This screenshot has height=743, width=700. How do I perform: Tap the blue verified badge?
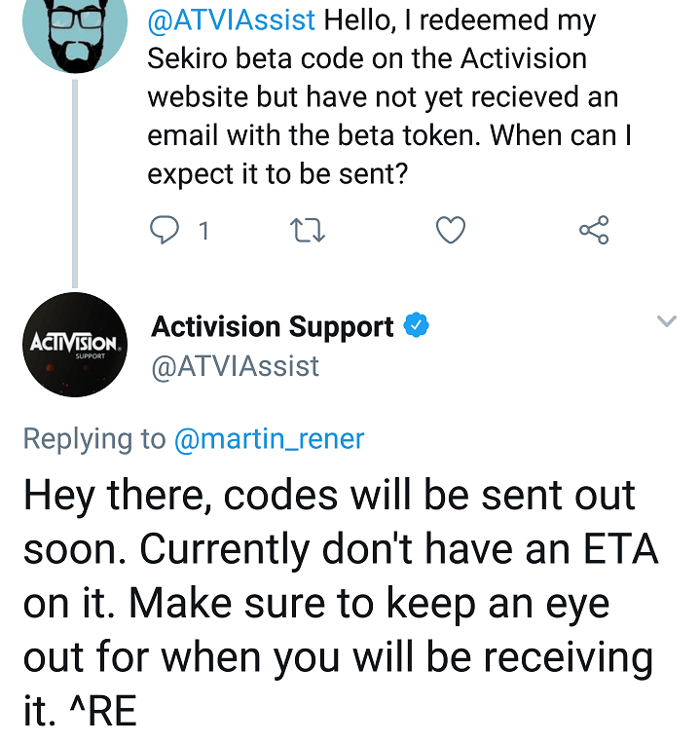click(416, 325)
